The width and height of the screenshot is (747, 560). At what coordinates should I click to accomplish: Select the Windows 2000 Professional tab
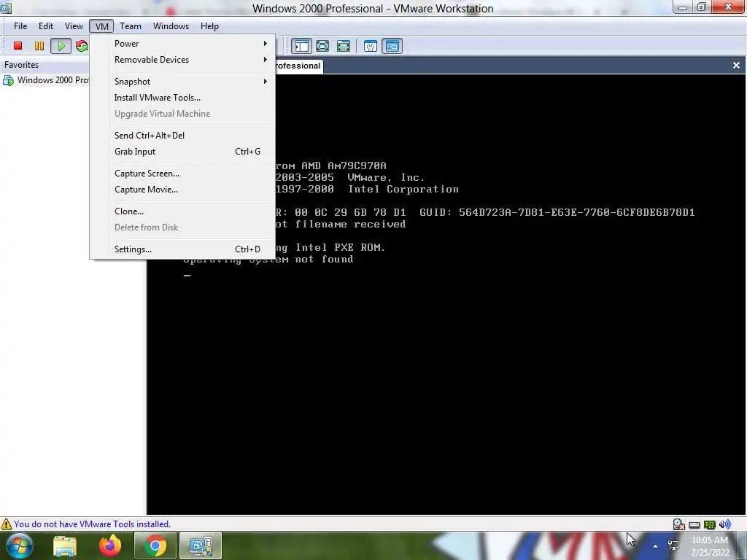click(298, 66)
